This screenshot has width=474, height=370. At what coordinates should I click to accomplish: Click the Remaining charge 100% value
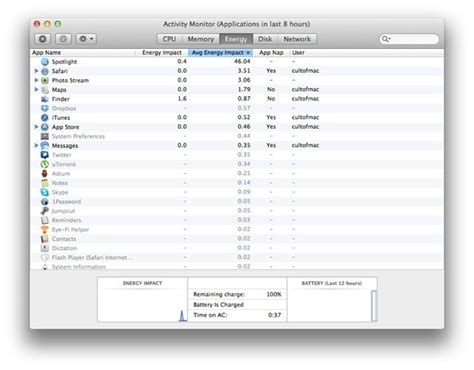point(274,294)
